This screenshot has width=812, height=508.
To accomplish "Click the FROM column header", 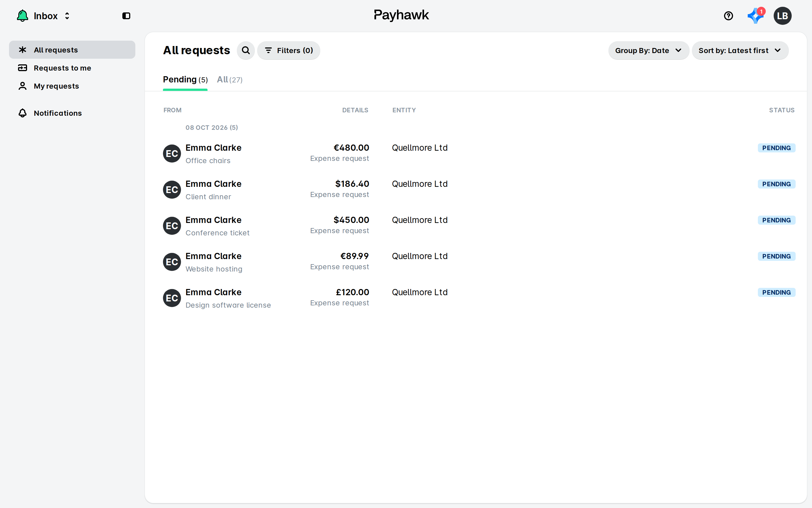I will click(x=173, y=110).
